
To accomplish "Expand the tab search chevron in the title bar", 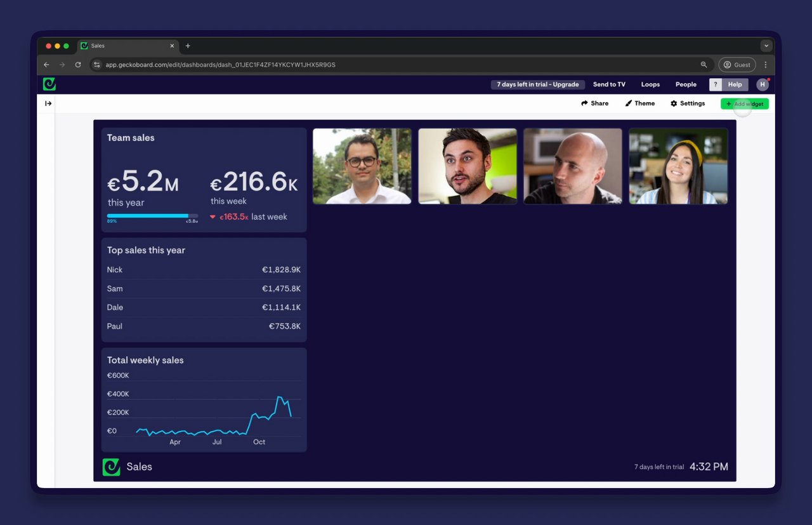I will point(766,46).
